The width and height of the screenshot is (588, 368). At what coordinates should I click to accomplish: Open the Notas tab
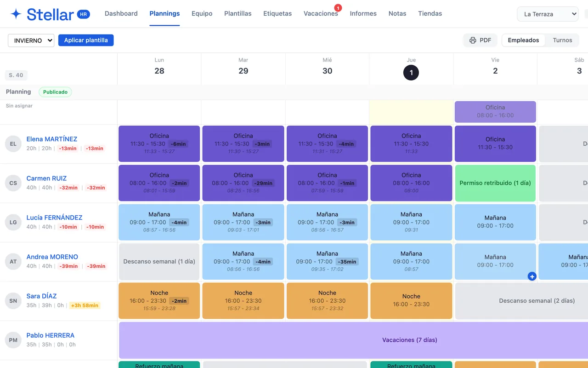pos(397,14)
